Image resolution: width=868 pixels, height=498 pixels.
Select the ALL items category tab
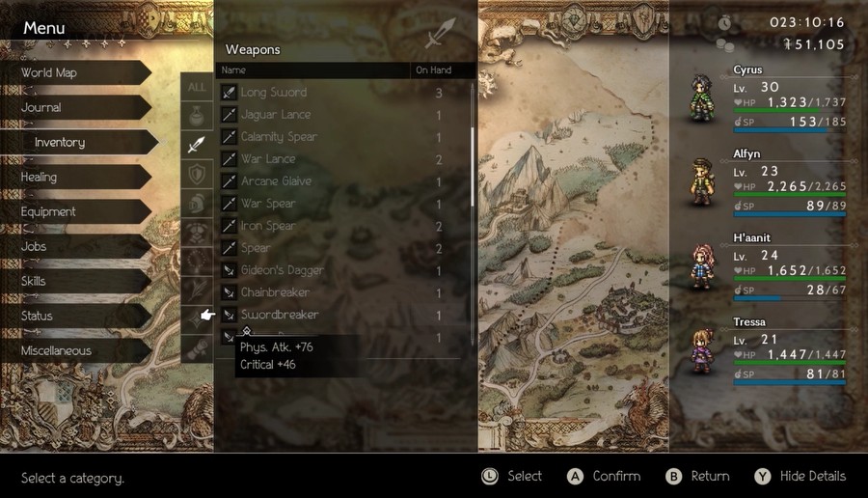[197, 87]
